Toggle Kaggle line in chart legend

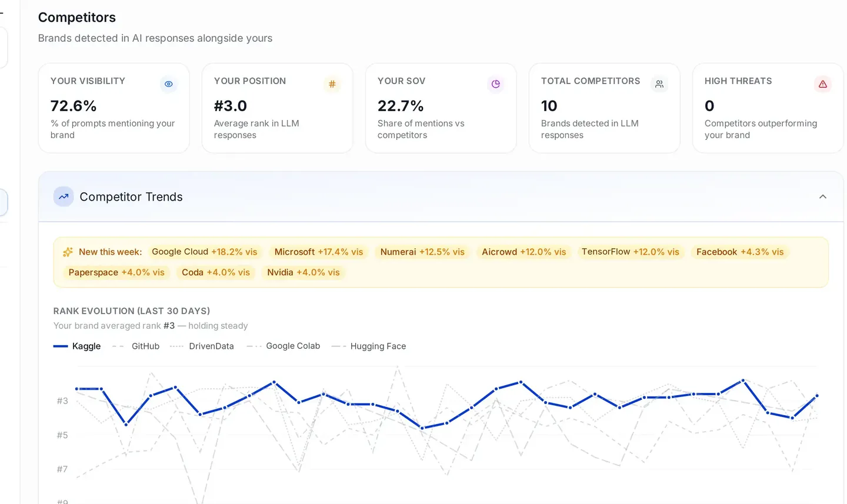77,346
